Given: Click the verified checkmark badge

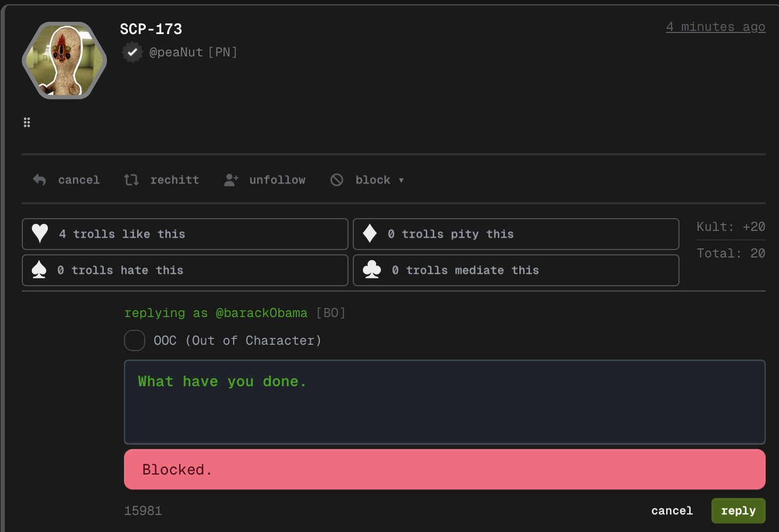Looking at the screenshot, I should click(132, 52).
